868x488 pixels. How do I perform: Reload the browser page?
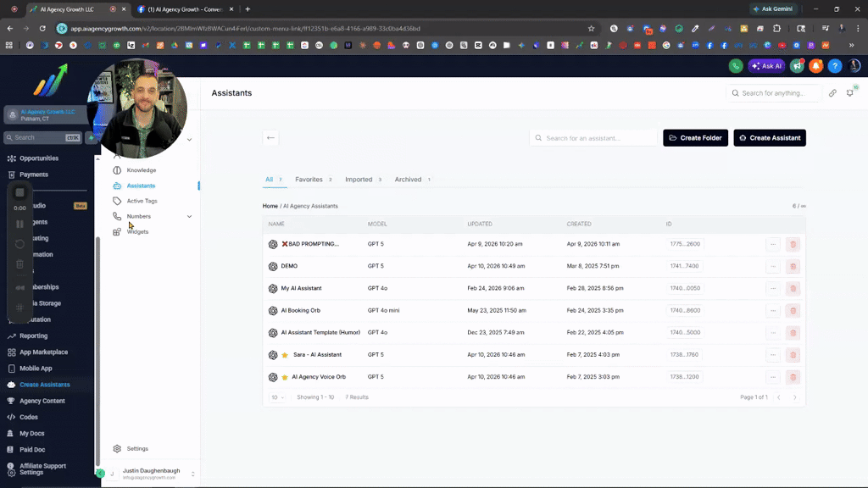coord(42,28)
